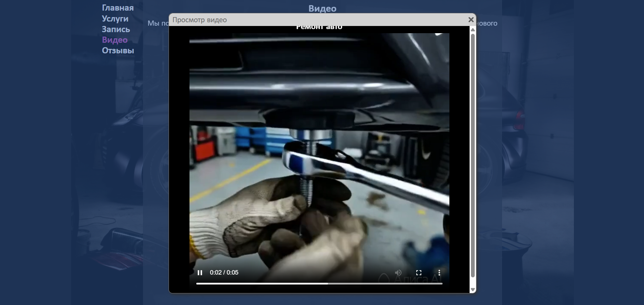Select the Видео navigation link
The image size is (644, 305).
pyautogui.click(x=115, y=40)
